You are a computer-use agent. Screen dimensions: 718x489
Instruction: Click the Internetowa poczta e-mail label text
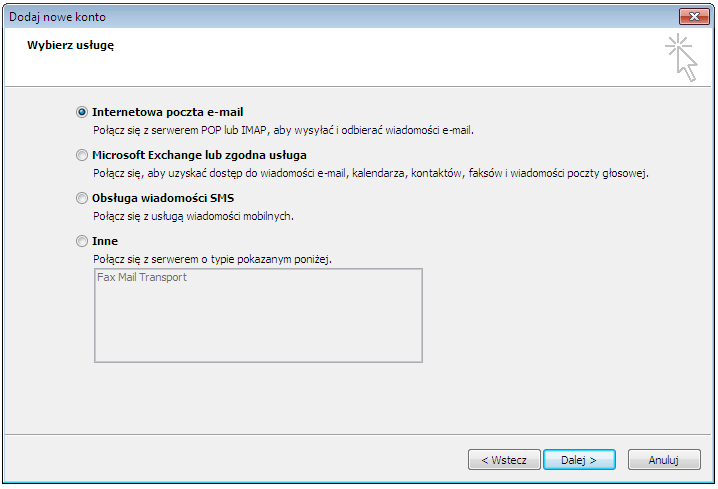(168, 112)
